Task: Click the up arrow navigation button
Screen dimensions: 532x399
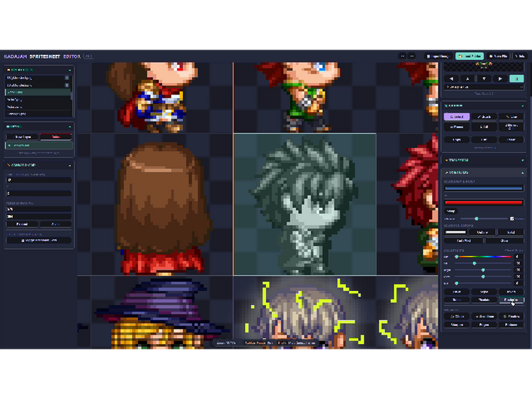Action: (x=468, y=78)
